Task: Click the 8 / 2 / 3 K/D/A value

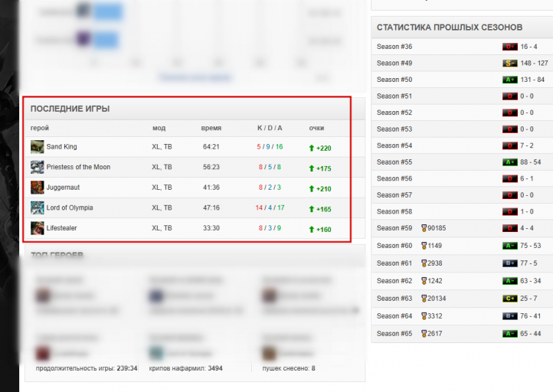Action: point(270,188)
